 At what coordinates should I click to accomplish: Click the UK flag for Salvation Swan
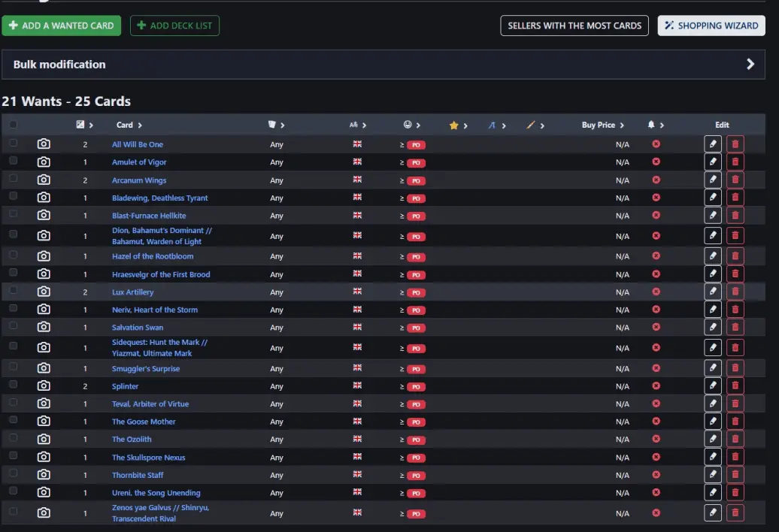click(357, 327)
